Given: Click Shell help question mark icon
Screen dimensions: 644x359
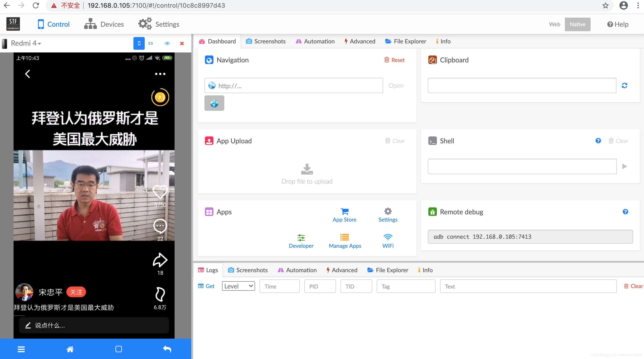Looking at the screenshot, I should 598,141.
